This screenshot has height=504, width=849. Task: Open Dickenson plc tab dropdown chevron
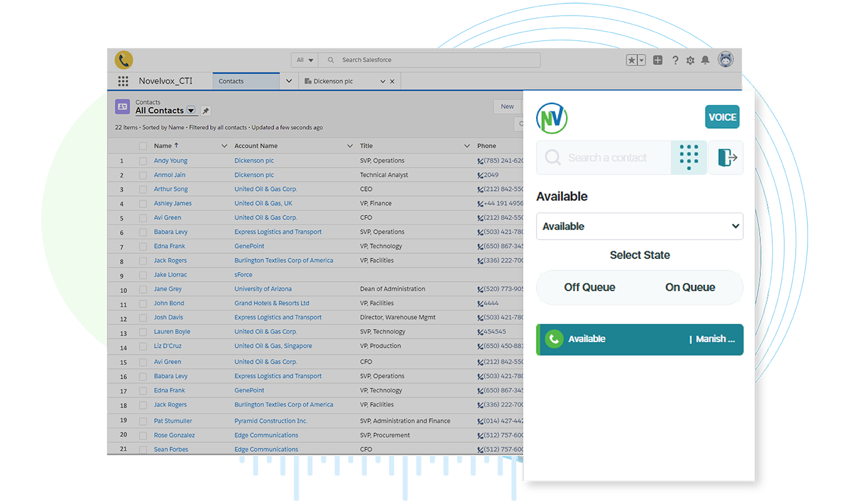pos(383,82)
